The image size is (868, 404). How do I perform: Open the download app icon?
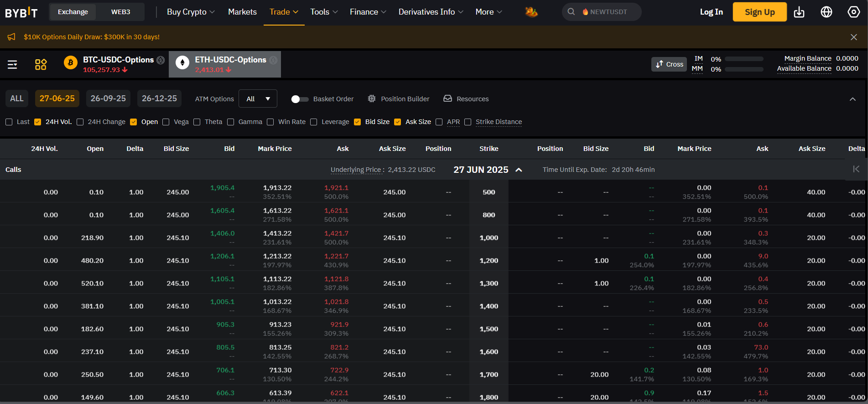pyautogui.click(x=799, y=12)
